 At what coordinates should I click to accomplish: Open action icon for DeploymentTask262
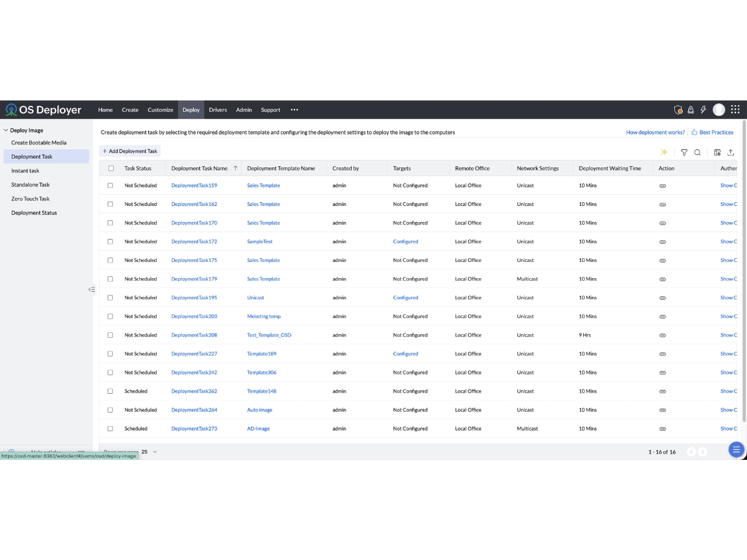point(662,391)
